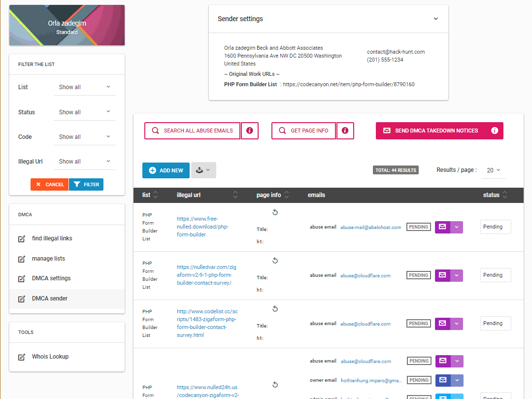This screenshot has height=399, width=532.
Task: Expand email options arrow in codelist.cc row
Action: [457, 324]
